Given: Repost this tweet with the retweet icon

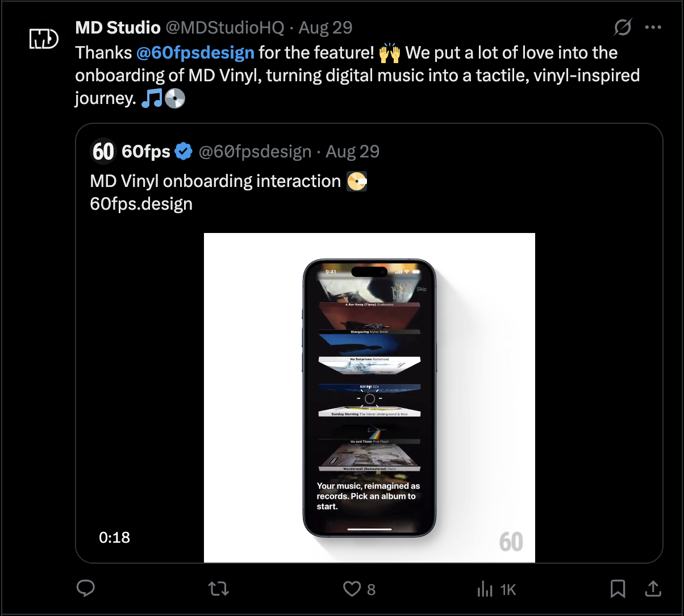Looking at the screenshot, I should pos(219,589).
